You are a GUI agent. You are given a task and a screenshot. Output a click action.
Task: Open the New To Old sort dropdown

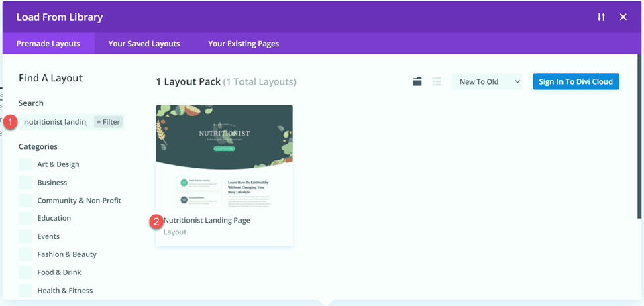coord(486,82)
